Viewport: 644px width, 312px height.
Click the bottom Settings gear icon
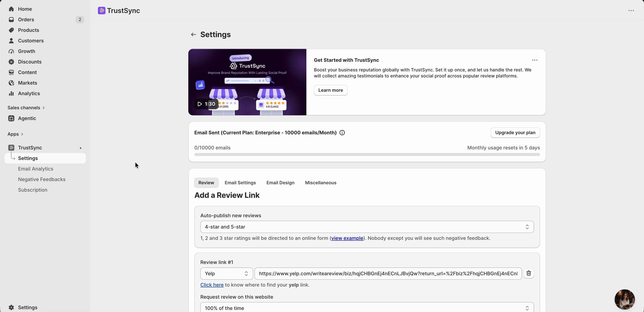11,307
